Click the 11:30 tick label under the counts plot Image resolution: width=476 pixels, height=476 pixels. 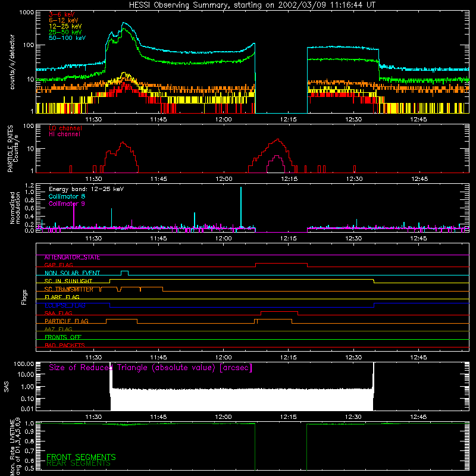coord(93,120)
